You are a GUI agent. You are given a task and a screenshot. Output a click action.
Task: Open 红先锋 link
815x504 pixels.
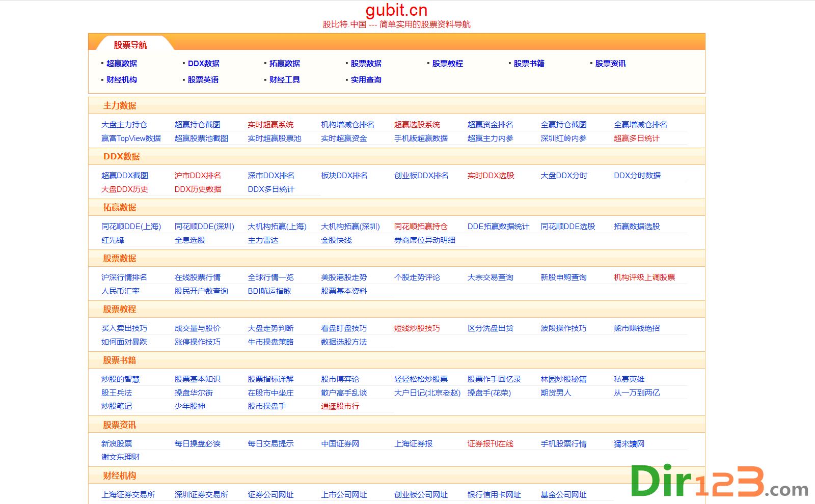113,240
